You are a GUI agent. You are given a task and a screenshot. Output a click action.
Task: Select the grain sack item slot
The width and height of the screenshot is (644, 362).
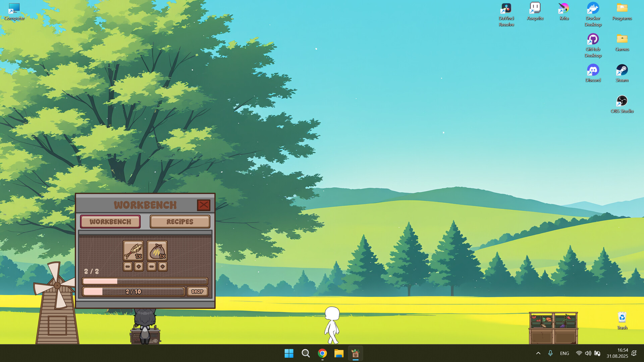[x=157, y=250]
